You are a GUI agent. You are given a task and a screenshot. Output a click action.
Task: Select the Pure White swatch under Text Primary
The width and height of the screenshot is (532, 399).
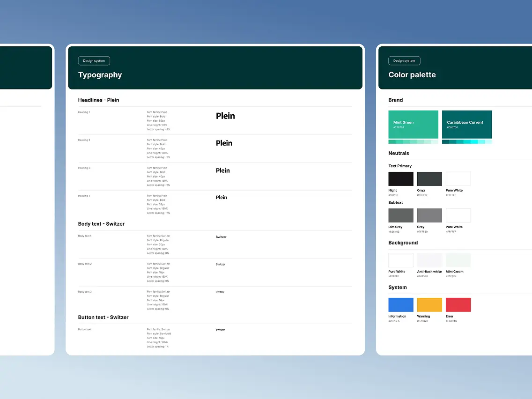[458, 179]
